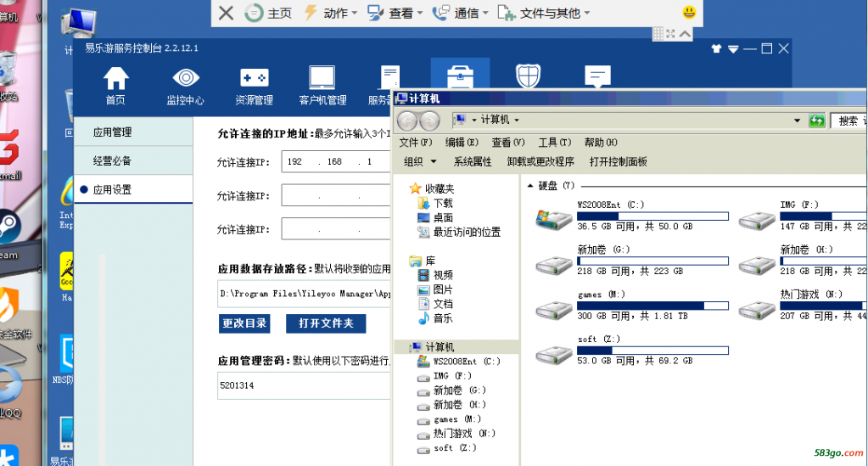Image resolution: width=868 pixels, height=466 pixels.
Task: Select 音乐 library in navigation pane
Action: (435, 318)
